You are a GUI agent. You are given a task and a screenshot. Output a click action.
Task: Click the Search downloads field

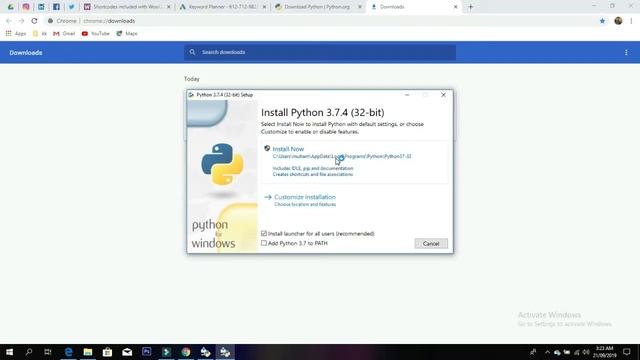click(320, 52)
